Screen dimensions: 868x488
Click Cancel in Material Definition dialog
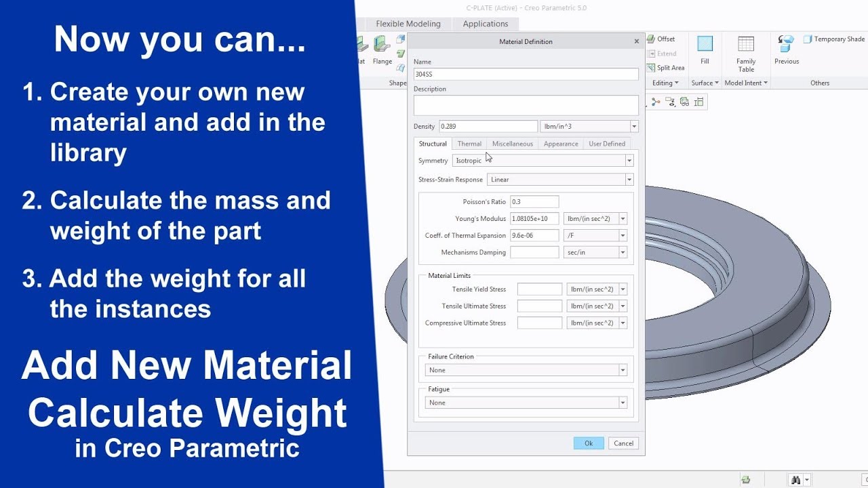[623, 443]
